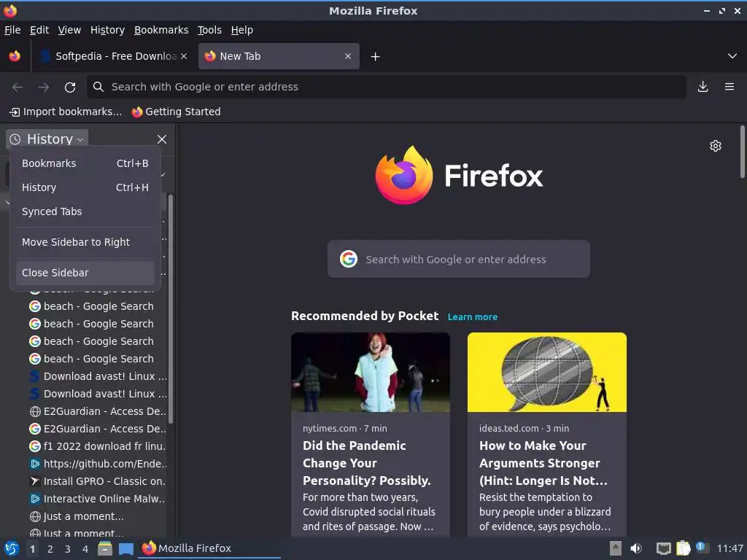Switch to workspace 2 in the taskbar
The width and height of the screenshot is (747, 560).
click(50, 549)
